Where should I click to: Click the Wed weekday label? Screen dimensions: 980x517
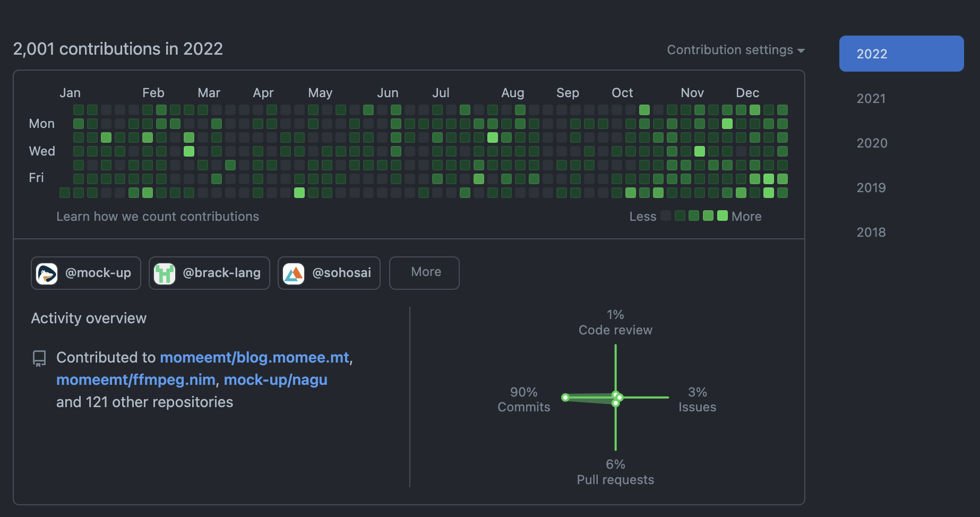pos(42,151)
